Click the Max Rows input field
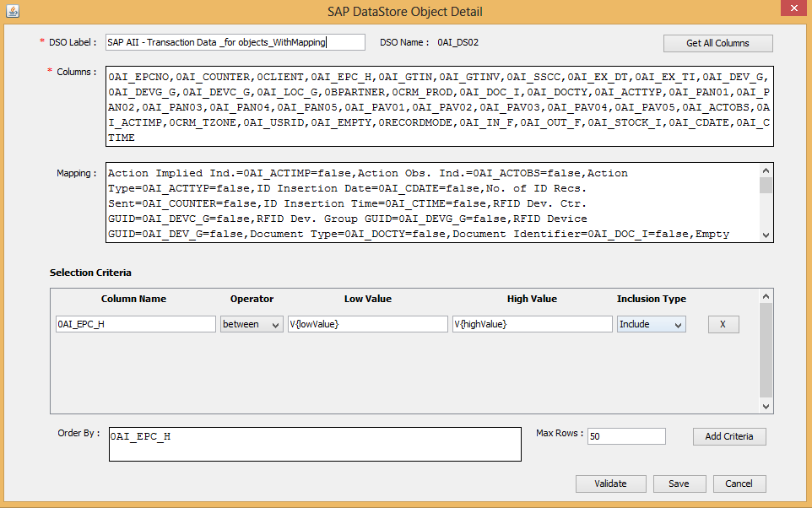The height and width of the screenshot is (508, 812). point(626,436)
